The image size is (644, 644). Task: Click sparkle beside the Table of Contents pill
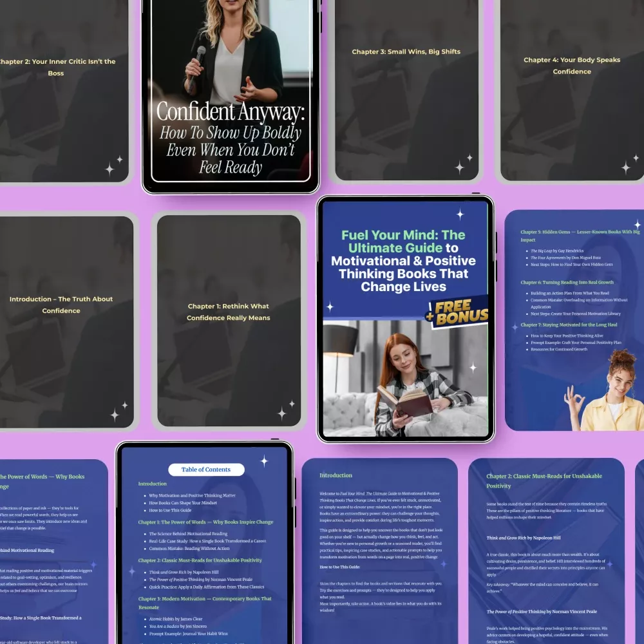coord(263,460)
